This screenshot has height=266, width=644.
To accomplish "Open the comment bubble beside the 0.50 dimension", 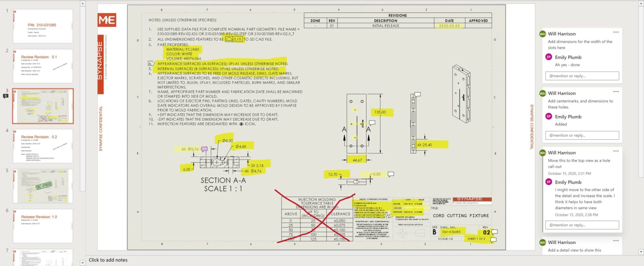I will click(391, 174).
